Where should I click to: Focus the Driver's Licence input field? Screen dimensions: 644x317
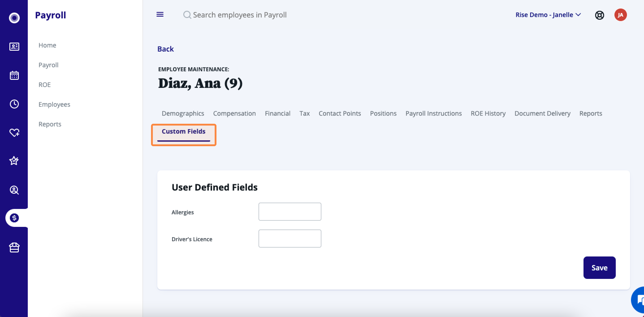click(290, 239)
